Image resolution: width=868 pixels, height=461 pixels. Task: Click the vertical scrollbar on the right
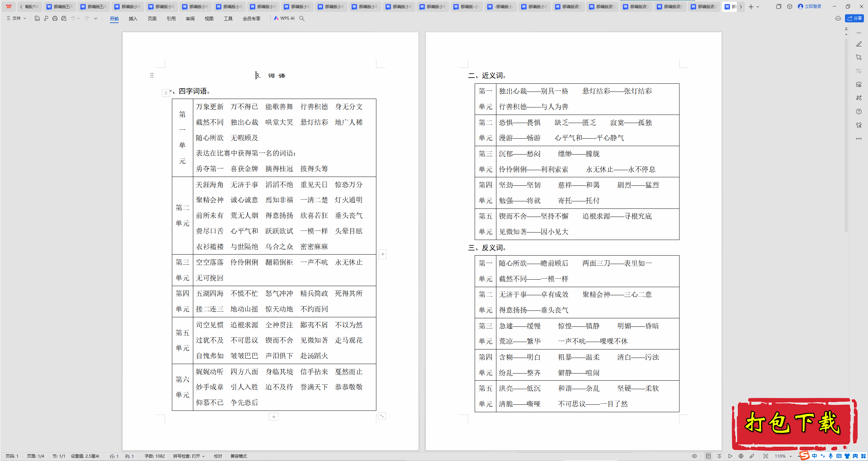coord(846,136)
